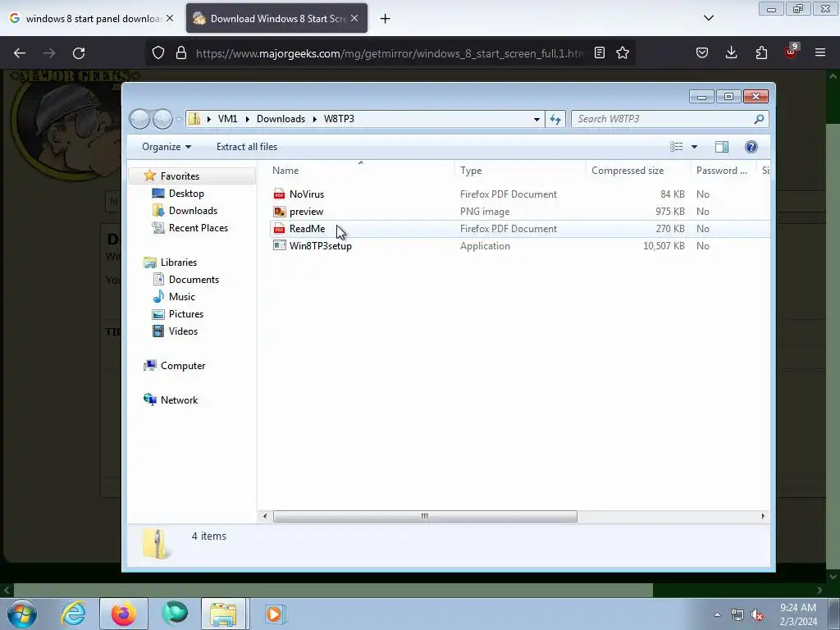Image resolution: width=840 pixels, height=630 pixels.
Task: Open Save to Pocket icon
Action: (x=702, y=52)
